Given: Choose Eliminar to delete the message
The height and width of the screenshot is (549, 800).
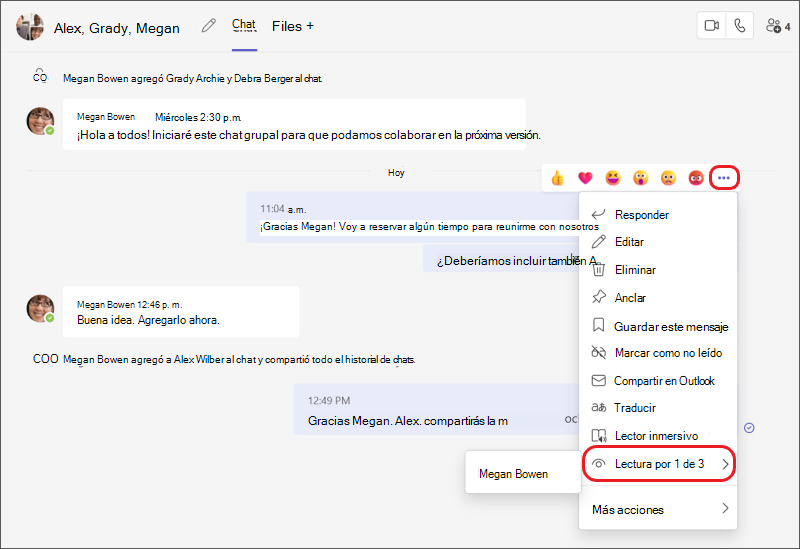Looking at the screenshot, I should (658, 270).
